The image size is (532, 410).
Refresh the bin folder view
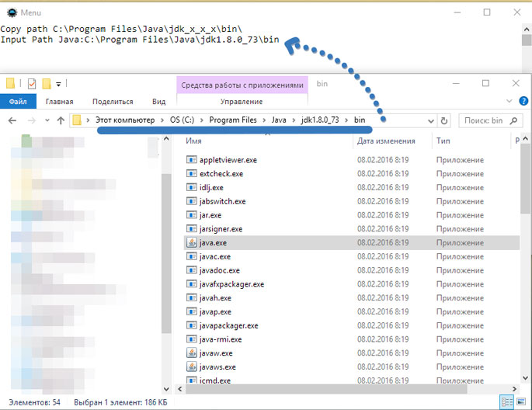[443, 120]
